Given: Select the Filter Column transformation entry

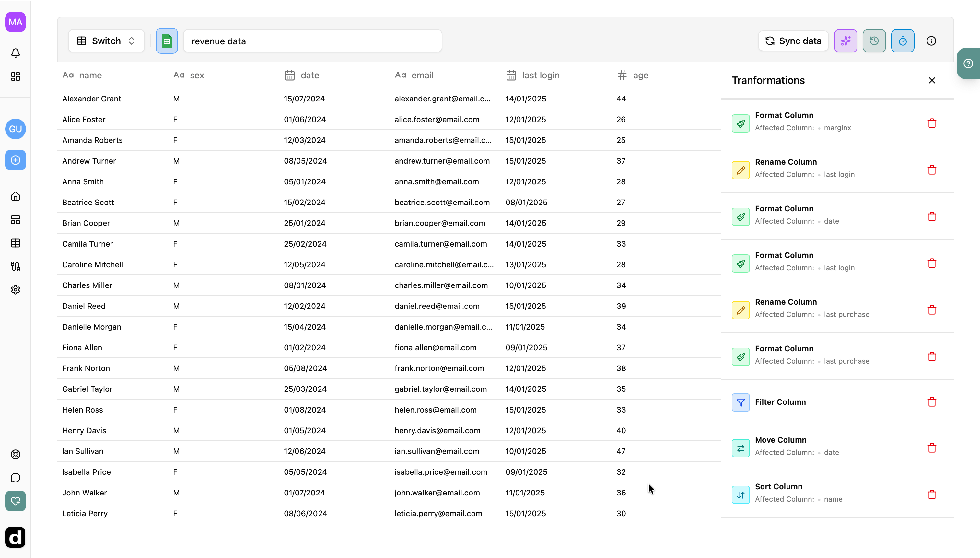Looking at the screenshot, I should (x=837, y=401).
